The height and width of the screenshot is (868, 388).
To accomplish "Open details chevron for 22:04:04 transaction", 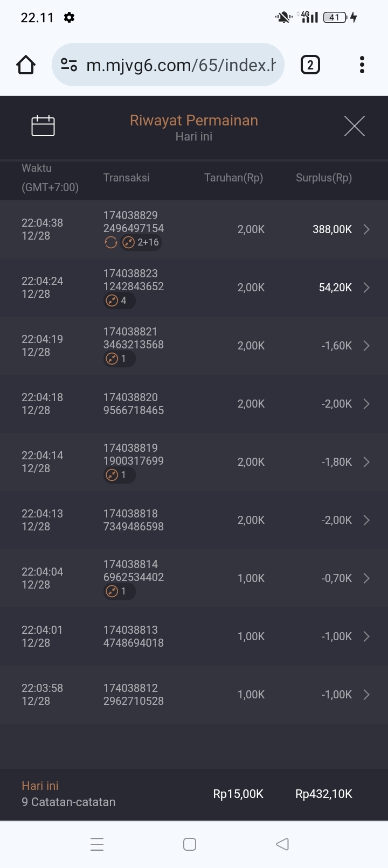I will pos(366,578).
